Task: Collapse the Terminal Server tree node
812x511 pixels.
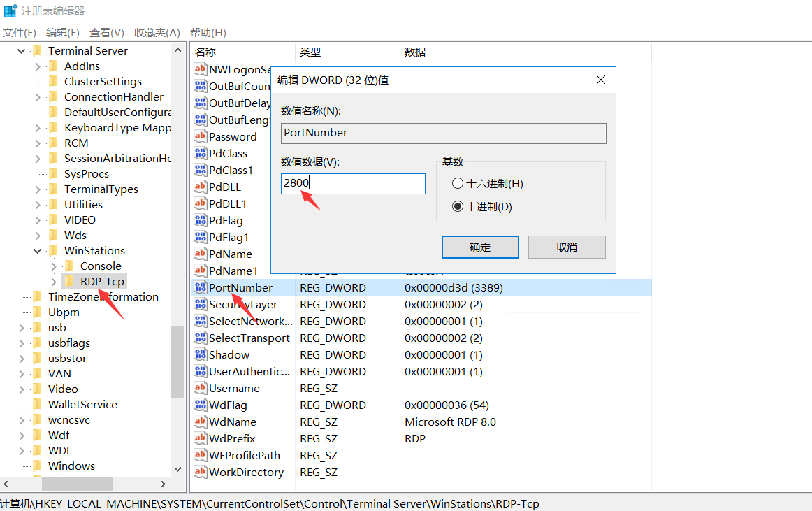Action: tap(22, 51)
